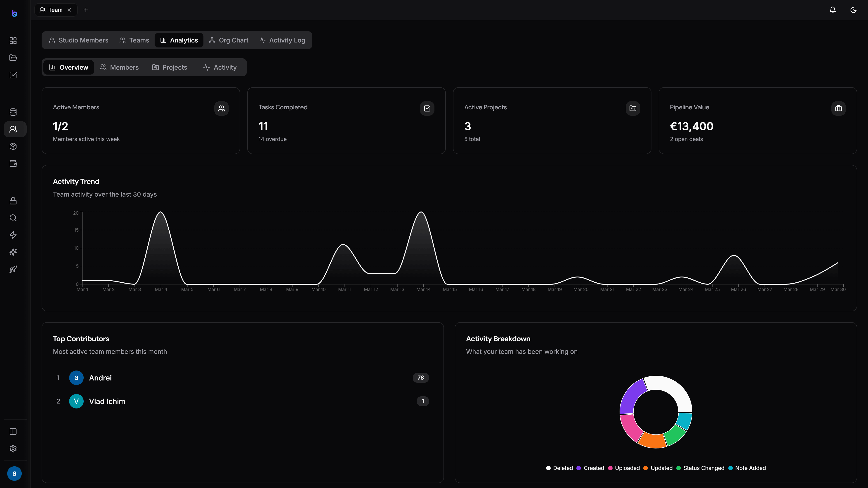Viewport: 868px width, 488px height.
Task: Switch to Members sub-tab
Action: pyautogui.click(x=119, y=67)
